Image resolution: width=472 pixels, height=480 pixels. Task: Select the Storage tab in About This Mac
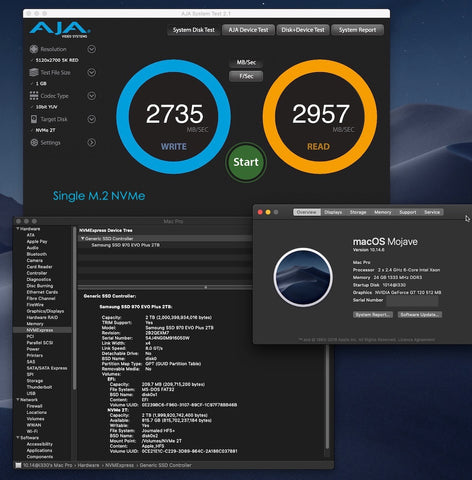point(358,212)
